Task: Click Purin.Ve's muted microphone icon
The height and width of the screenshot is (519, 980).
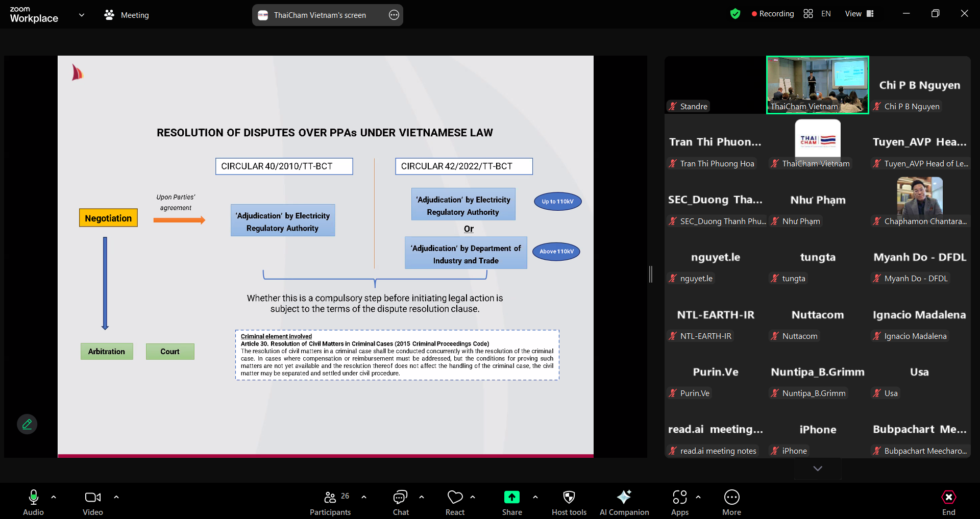Action: 673,393
